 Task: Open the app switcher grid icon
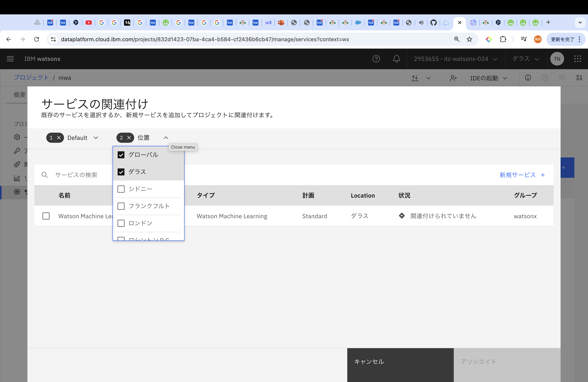click(577, 59)
